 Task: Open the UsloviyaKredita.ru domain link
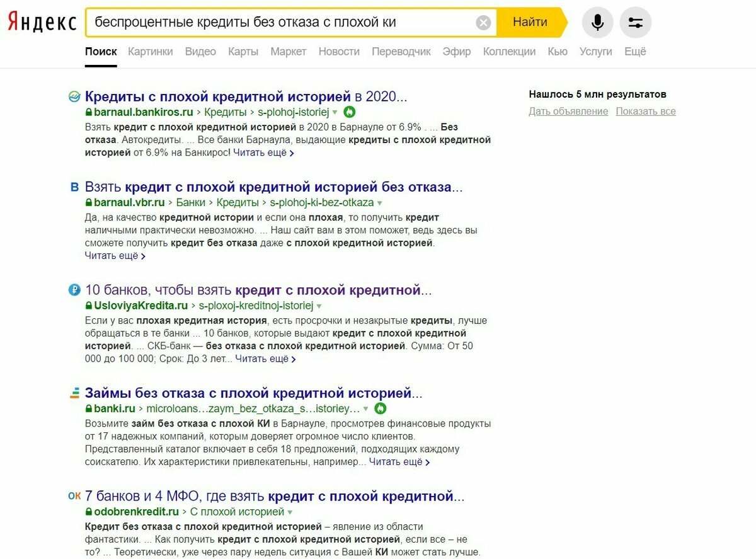coord(141,306)
